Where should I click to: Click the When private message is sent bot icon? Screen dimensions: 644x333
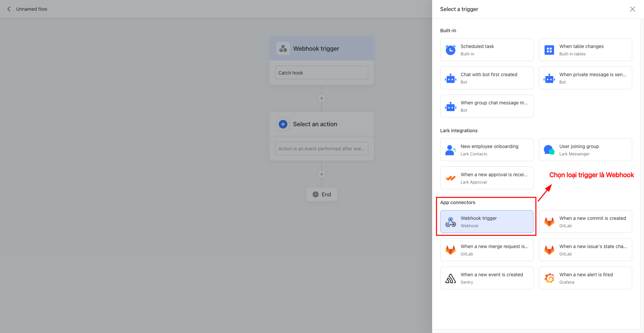pyautogui.click(x=549, y=78)
